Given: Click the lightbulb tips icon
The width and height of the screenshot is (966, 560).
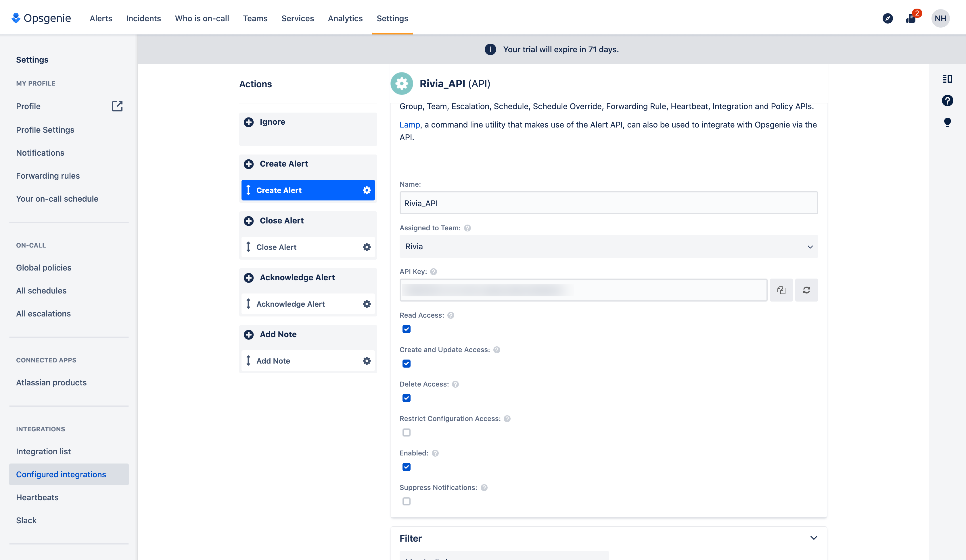Looking at the screenshot, I should (x=947, y=123).
